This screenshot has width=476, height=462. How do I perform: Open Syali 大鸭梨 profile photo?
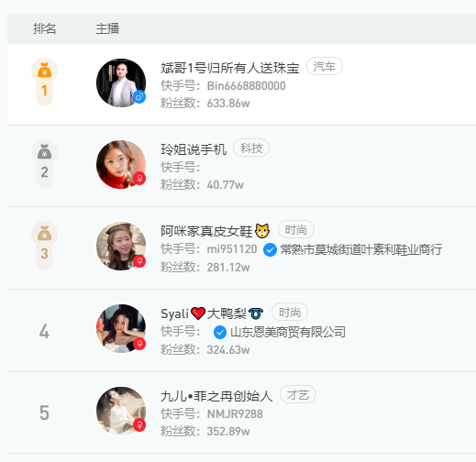click(121, 328)
